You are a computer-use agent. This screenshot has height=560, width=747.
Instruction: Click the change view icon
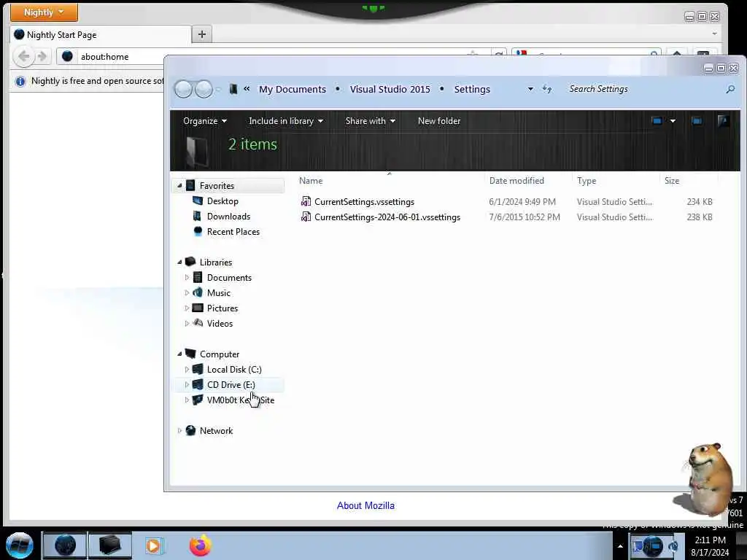(x=657, y=121)
